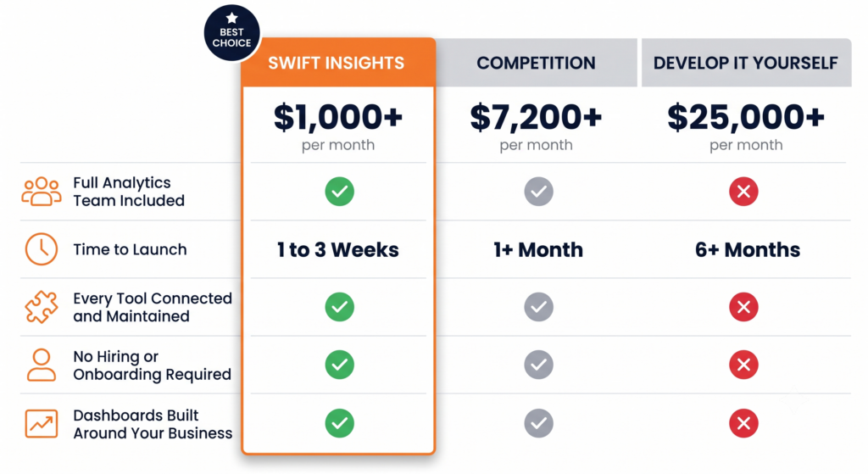Select the Swift Insights column header
Image resolution: width=868 pixels, height=474 pixels.
[338, 63]
